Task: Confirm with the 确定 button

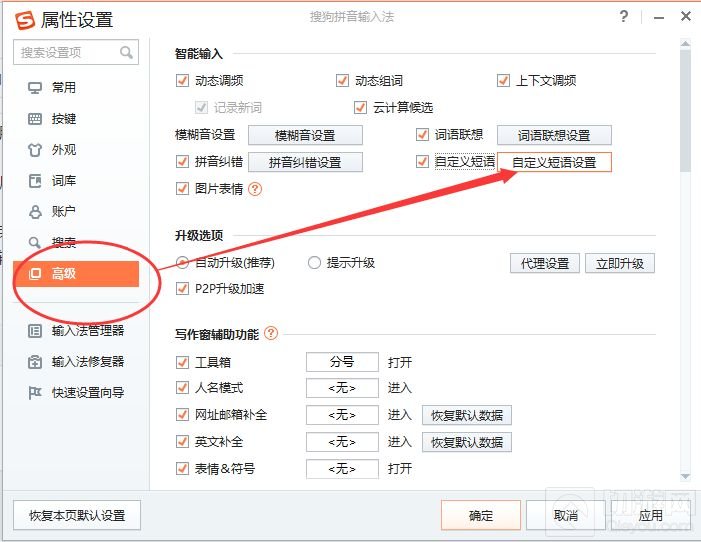Action: 481,515
